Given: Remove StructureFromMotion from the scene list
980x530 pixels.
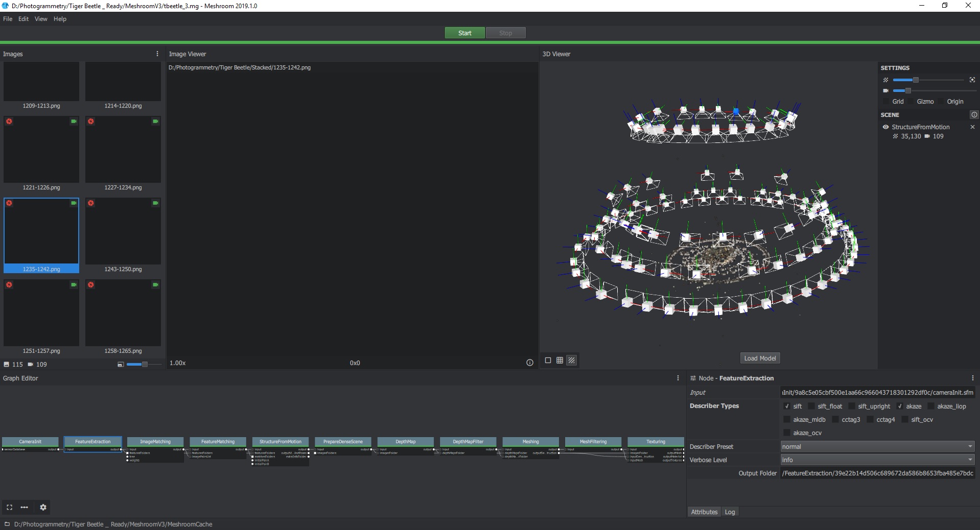Looking at the screenshot, I should pos(972,127).
